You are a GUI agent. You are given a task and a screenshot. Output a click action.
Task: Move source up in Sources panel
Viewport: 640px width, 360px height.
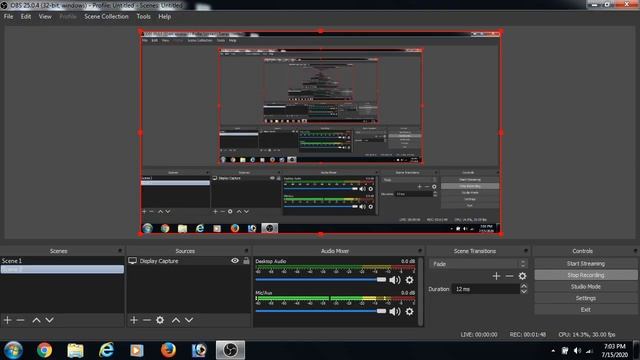pyautogui.click(x=176, y=320)
